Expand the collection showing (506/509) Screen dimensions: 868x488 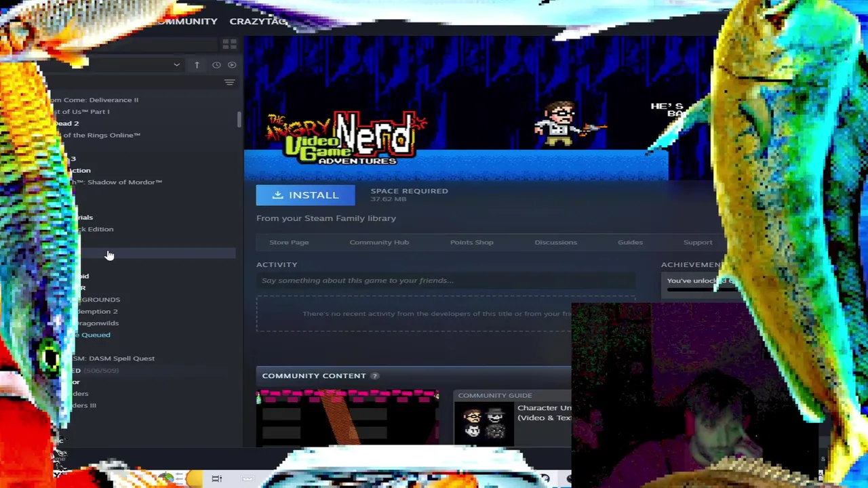click(x=95, y=370)
